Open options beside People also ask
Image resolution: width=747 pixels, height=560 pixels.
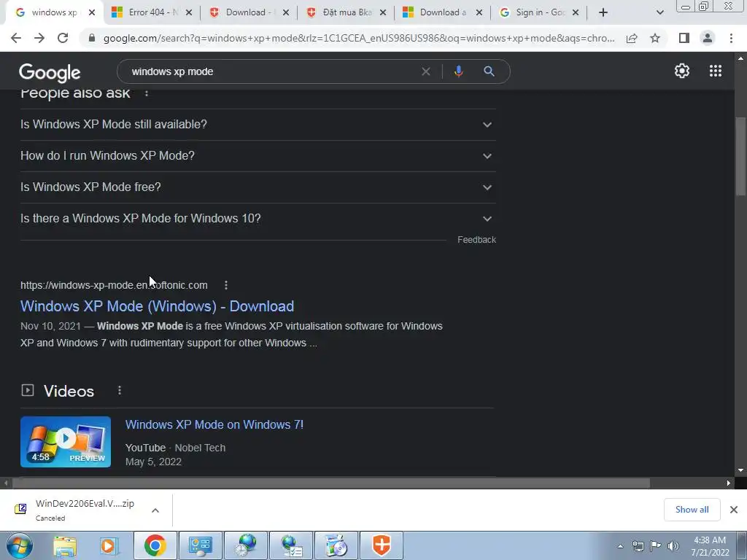[x=146, y=93]
